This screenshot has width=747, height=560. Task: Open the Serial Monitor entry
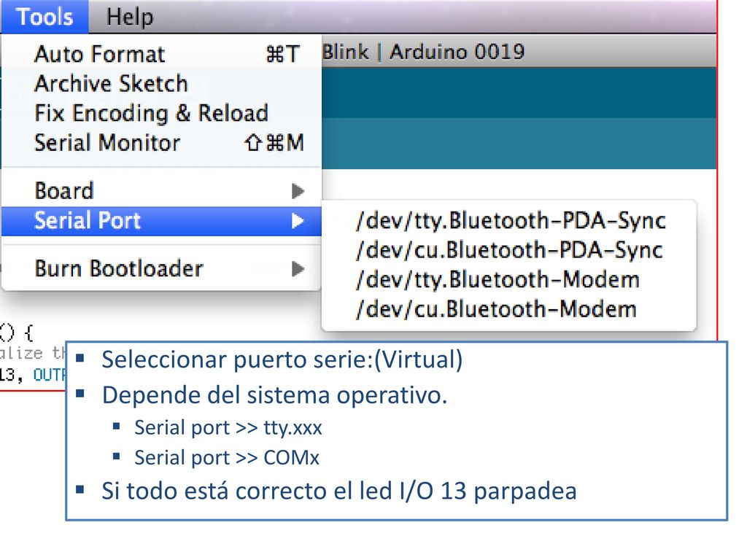click(x=161, y=142)
